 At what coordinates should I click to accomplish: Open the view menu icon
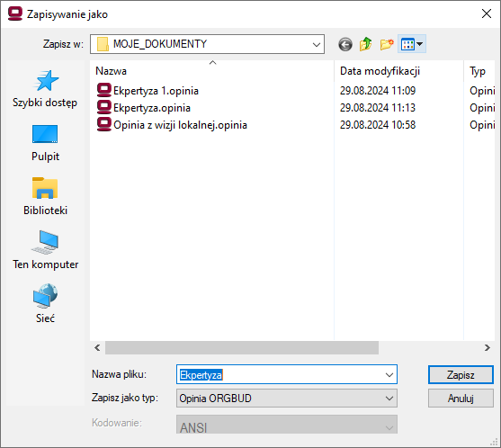(412, 44)
